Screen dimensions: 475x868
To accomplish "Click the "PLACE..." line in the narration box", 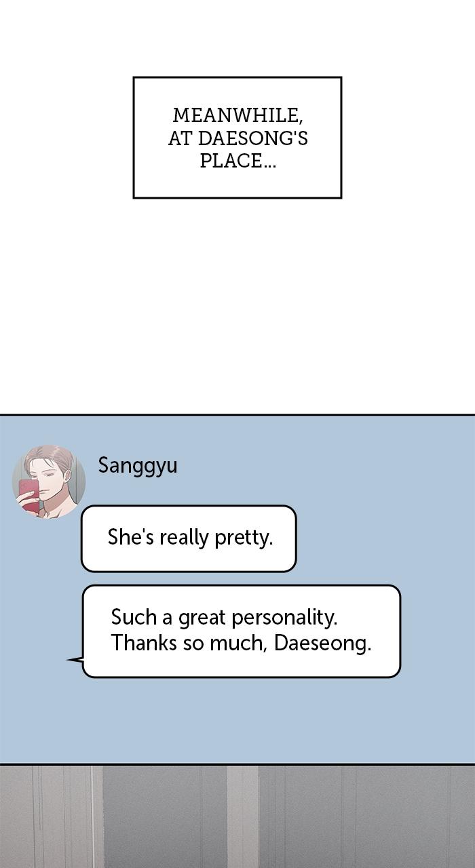I will (x=238, y=161).
